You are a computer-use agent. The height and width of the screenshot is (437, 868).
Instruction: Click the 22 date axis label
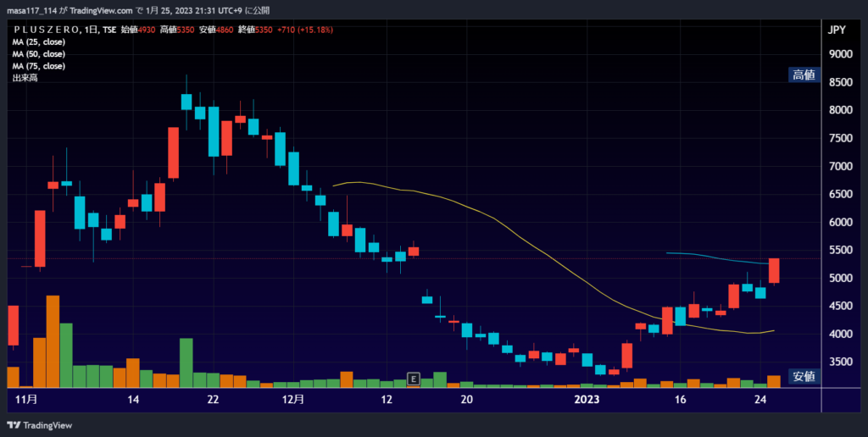213,400
